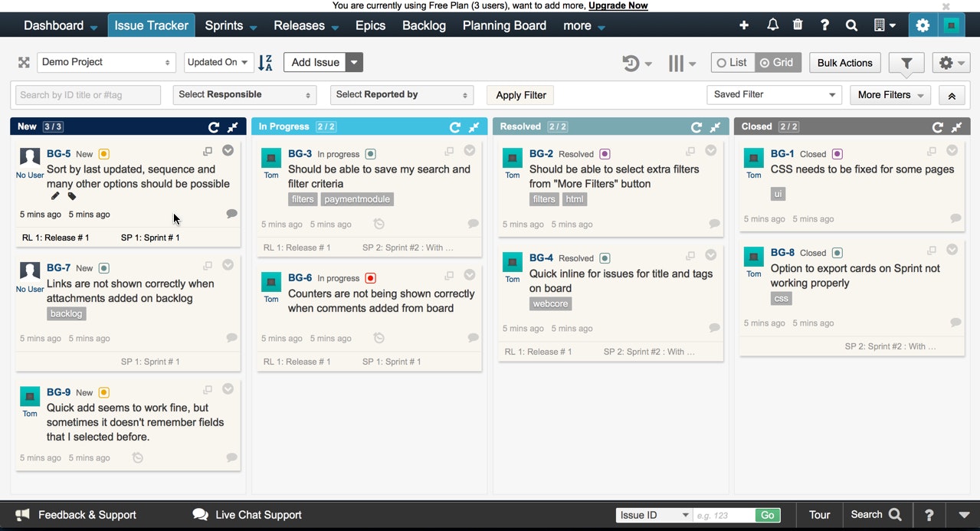Screen dimensions: 980x531
Task: Collapse the Closed column
Action: (957, 127)
